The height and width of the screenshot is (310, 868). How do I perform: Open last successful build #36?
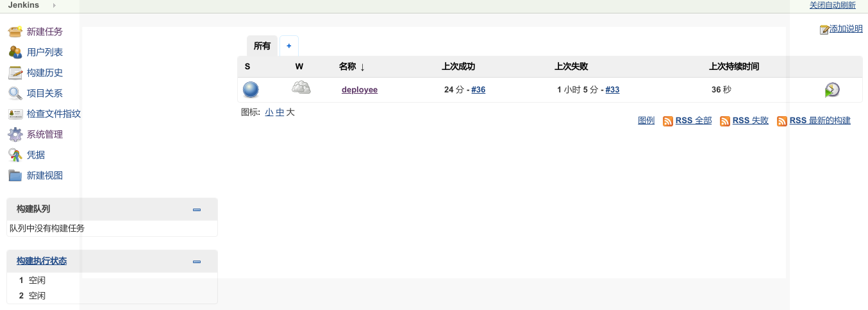point(478,90)
